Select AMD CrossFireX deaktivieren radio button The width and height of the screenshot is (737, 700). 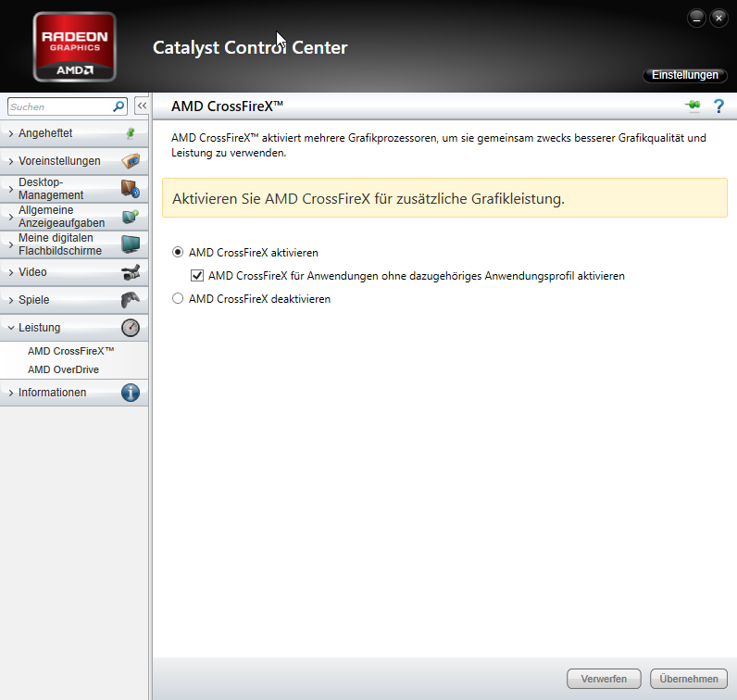(178, 298)
